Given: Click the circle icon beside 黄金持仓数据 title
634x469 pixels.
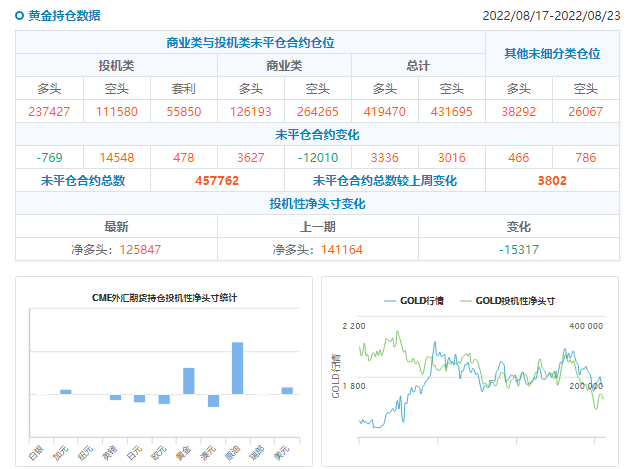Looking at the screenshot, I should tap(19, 16).
